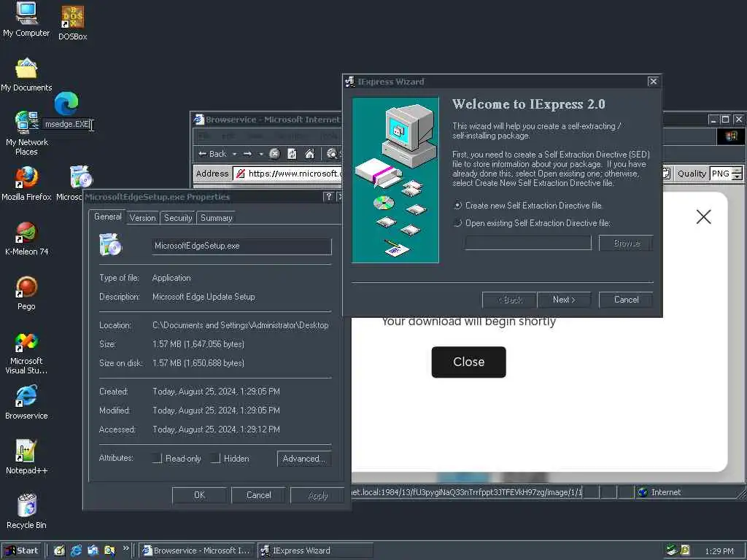Click the Windows logo throbber in Browservice

[x=730, y=136]
